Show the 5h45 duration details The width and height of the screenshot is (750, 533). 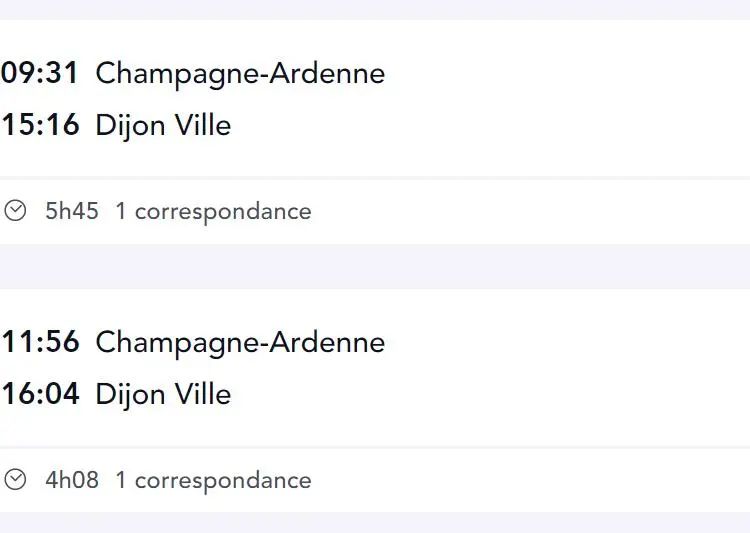[72, 211]
